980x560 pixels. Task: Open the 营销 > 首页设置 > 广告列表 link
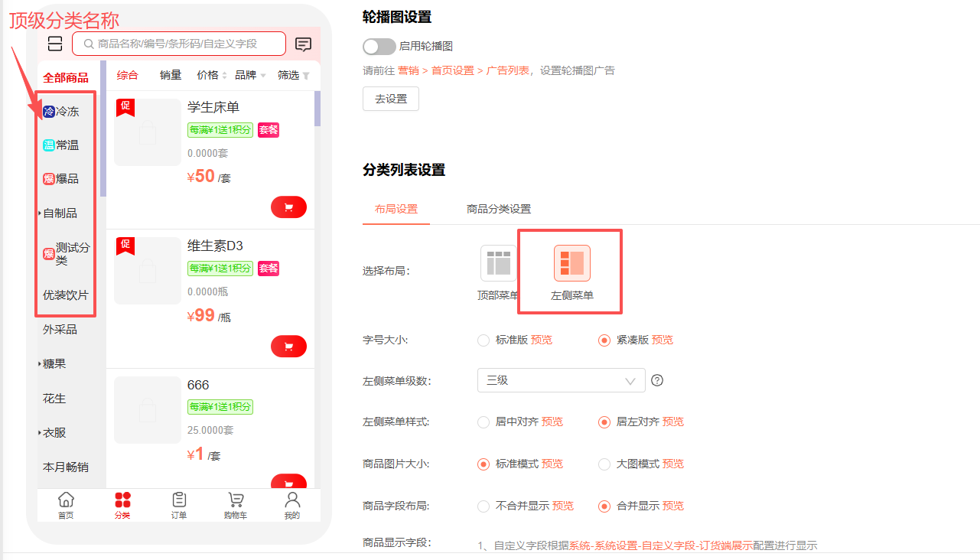click(464, 70)
